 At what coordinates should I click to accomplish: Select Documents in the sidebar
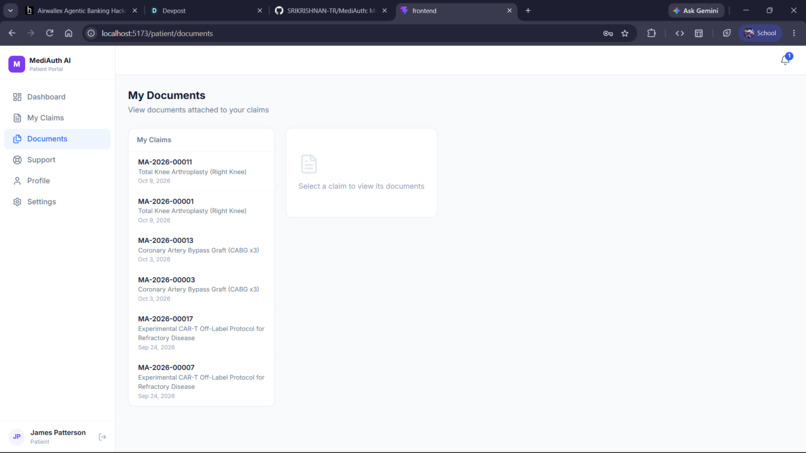click(57, 139)
